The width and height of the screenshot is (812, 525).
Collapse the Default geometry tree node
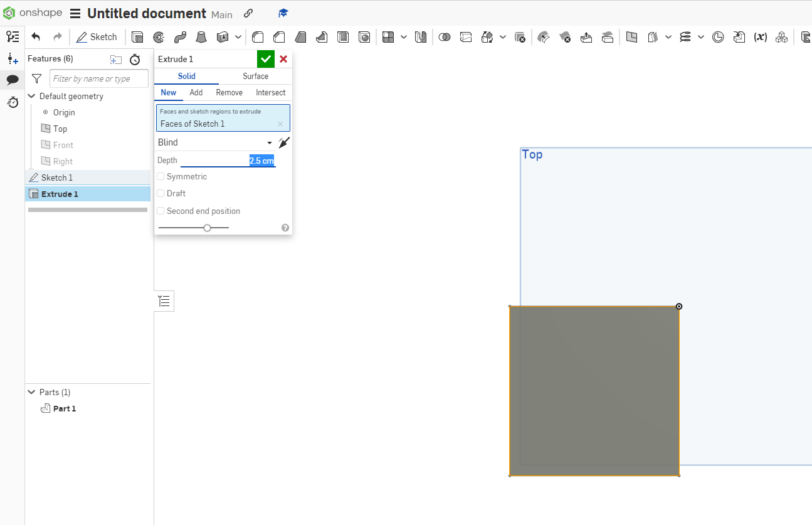(31, 96)
